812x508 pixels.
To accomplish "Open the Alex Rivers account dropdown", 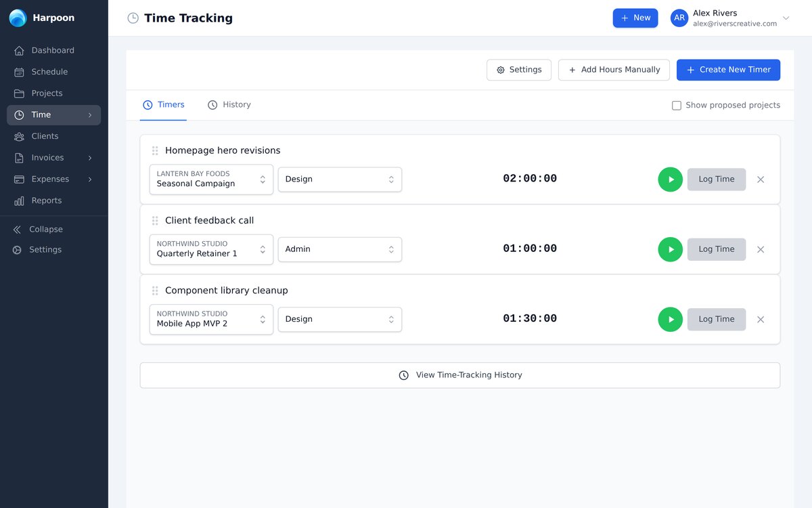I will point(730,18).
